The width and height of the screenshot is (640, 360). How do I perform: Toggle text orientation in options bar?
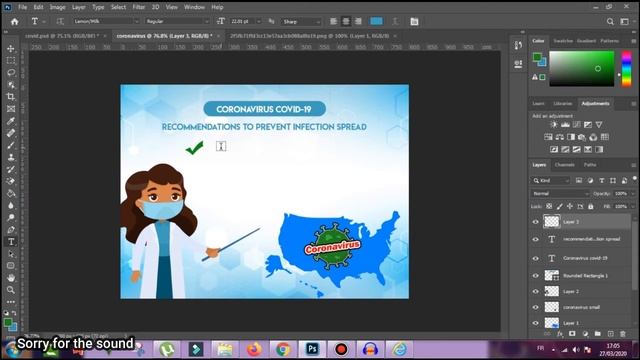click(x=60, y=21)
